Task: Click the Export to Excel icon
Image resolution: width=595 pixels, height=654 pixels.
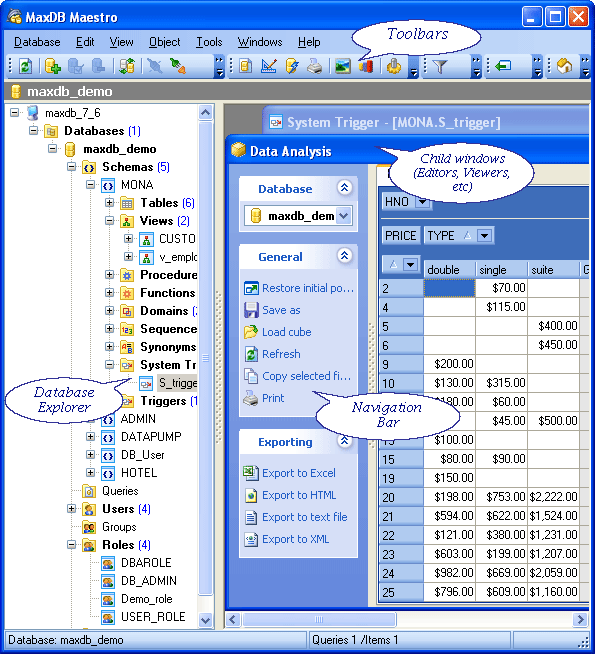Action: tap(251, 473)
